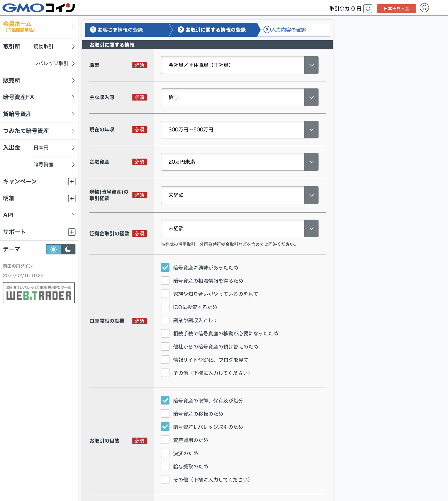Open 暗号資産FX in the sidebar
Viewport: 448px width, 501px height.
click(39, 97)
